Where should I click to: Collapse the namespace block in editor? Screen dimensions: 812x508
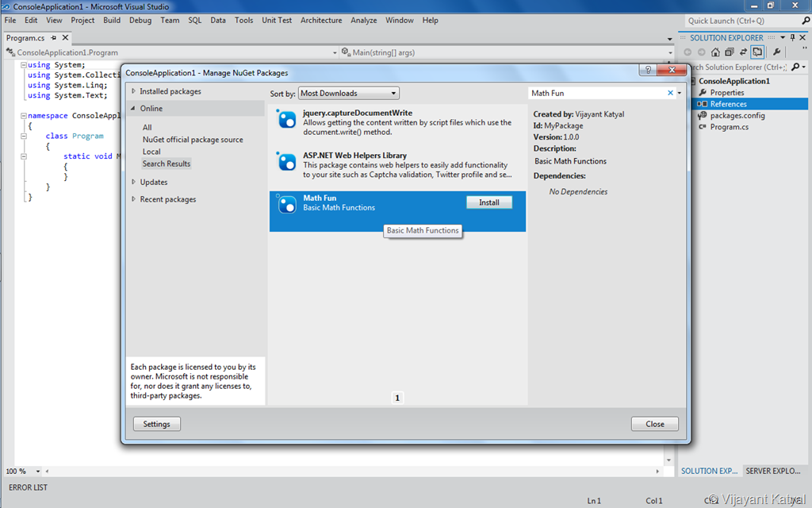point(23,116)
